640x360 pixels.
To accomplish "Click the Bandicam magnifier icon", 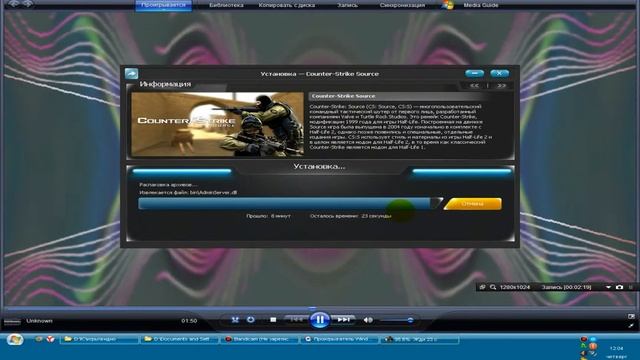I will (x=493, y=287).
